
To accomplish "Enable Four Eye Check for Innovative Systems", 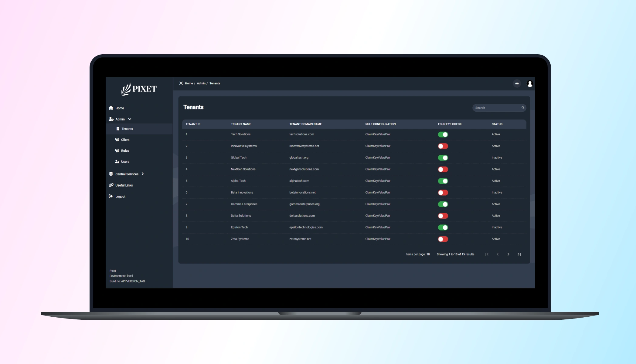I will pyautogui.click(x=443, y=146).
